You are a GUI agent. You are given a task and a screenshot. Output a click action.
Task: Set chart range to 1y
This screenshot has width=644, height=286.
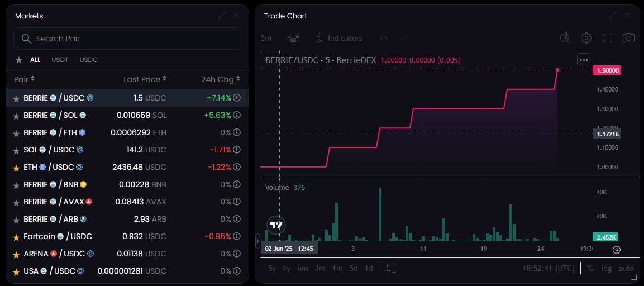(287, 268)
